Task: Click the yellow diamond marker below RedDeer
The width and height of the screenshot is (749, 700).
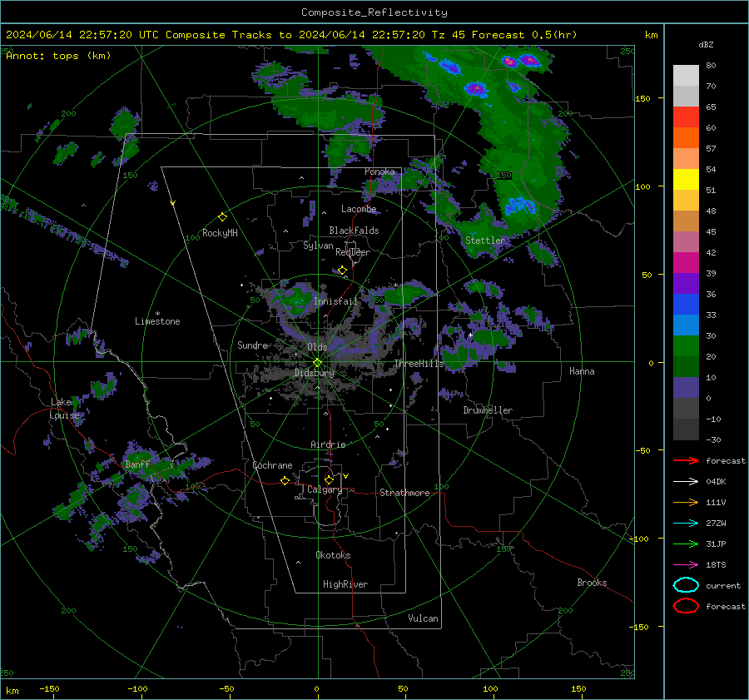Action: pos(342,271)
